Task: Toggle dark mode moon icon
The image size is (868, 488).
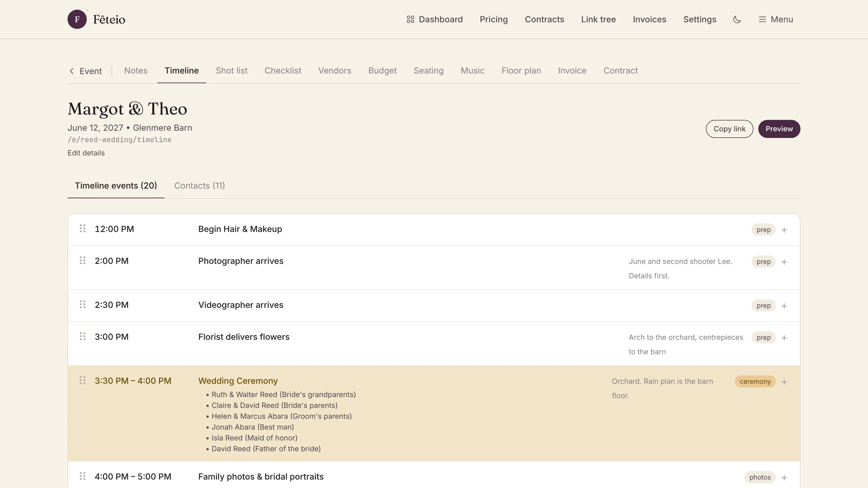Action: coord(737,19)
